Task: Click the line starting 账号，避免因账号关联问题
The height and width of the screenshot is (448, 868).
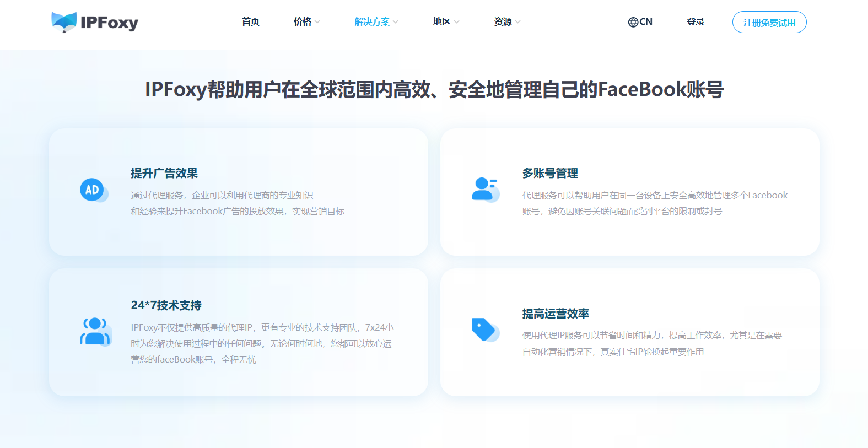Action: click(622, 212)
